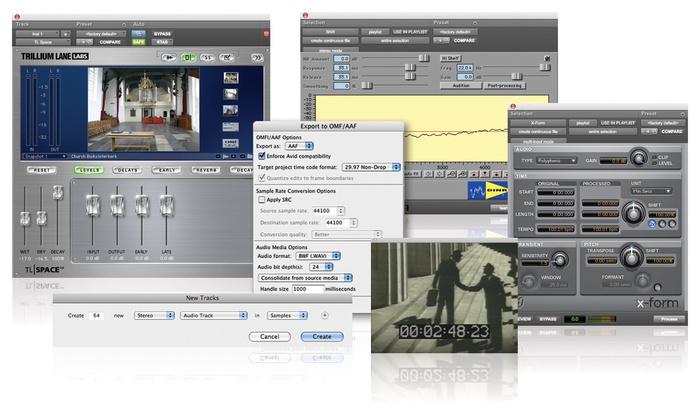This screenshot has width=700, height=415.
Task: Click the green-lit icon button in TL Space toolbar
Action: [188, 57]
